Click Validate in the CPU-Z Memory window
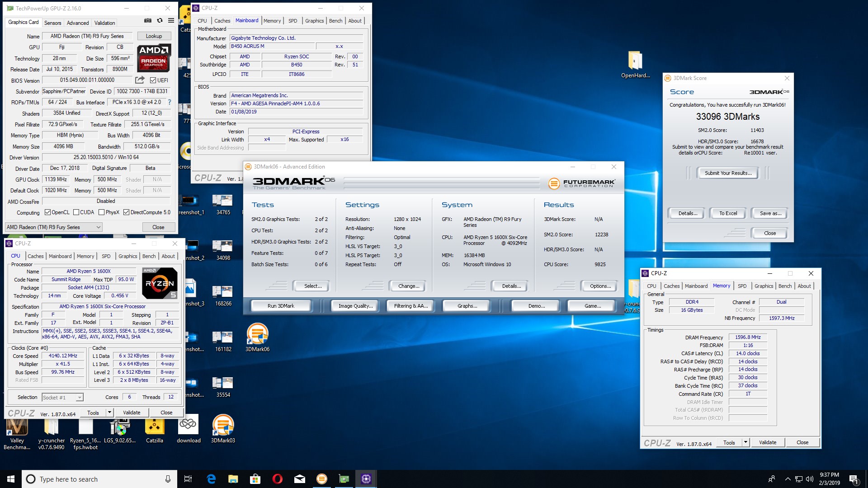Screen dimensions: 868x488 (x=768, y=443)
